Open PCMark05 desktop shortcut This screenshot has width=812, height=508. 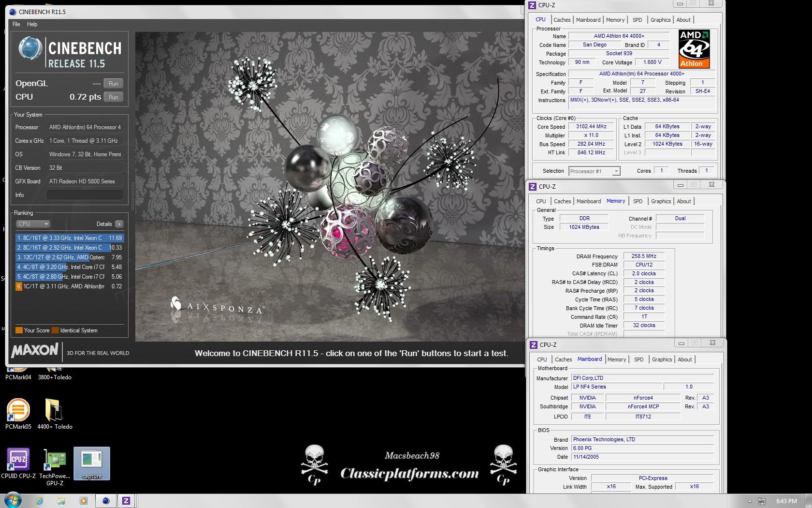click(x=18, y=413)
